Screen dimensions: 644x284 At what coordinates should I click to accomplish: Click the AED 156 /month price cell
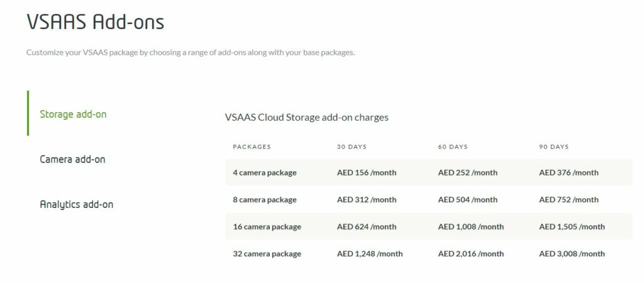click(x=367, y=173)
